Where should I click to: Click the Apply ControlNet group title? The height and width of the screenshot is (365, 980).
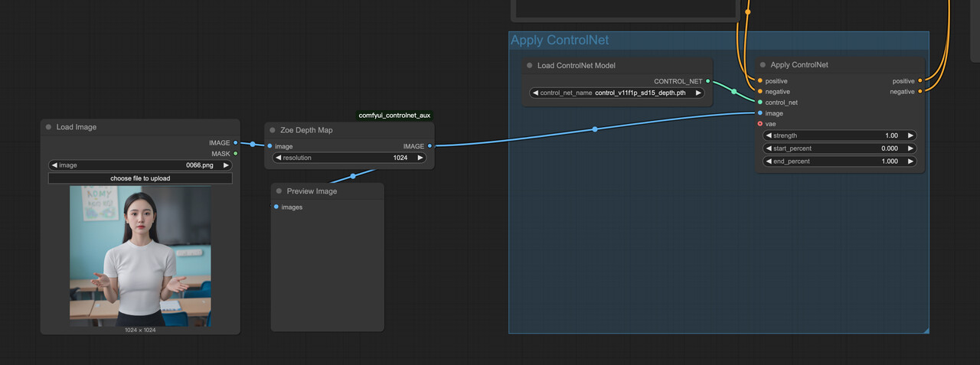[x=560, y=41]
